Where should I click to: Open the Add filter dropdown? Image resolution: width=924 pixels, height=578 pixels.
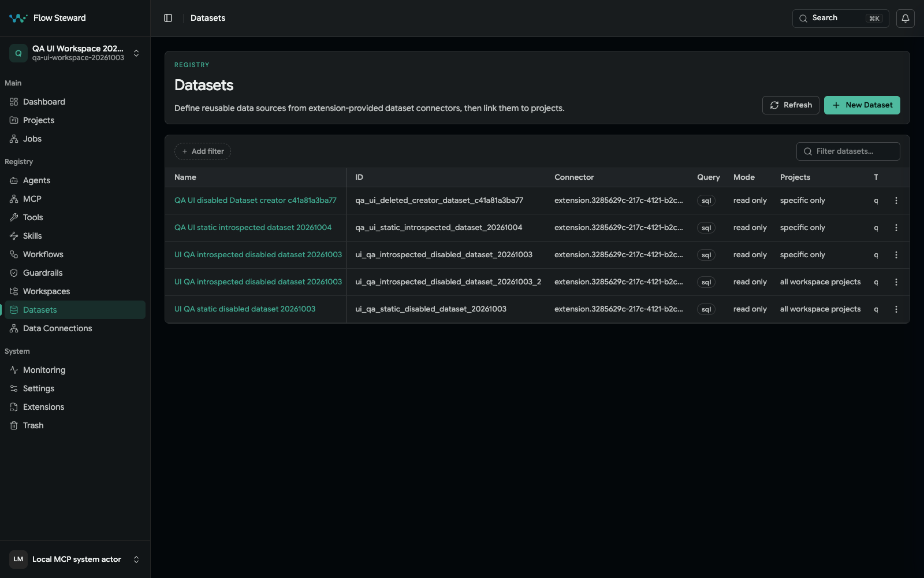point(203,151)
